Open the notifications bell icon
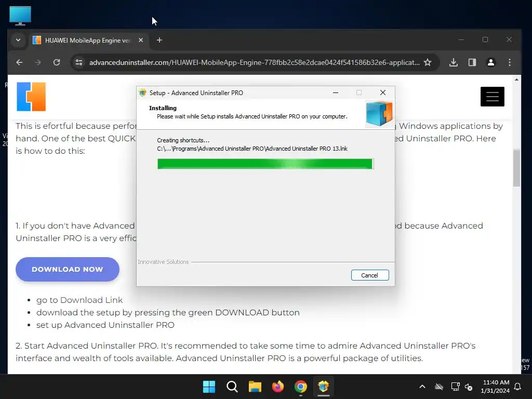532x399 pixels. coord(518,387)
